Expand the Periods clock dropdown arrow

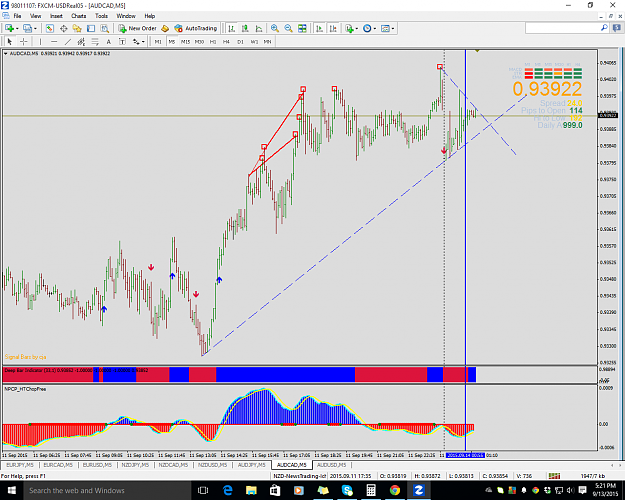tap(375, 28)
